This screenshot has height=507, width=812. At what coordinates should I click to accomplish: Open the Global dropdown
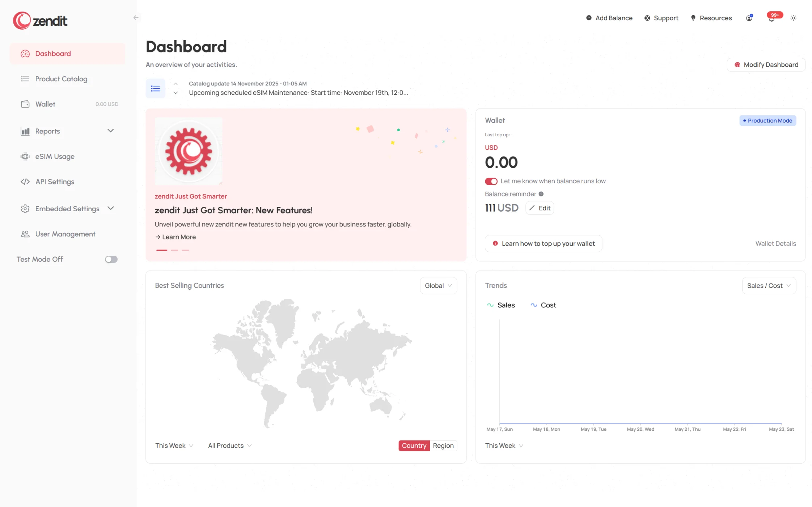(x=439, y=286)
